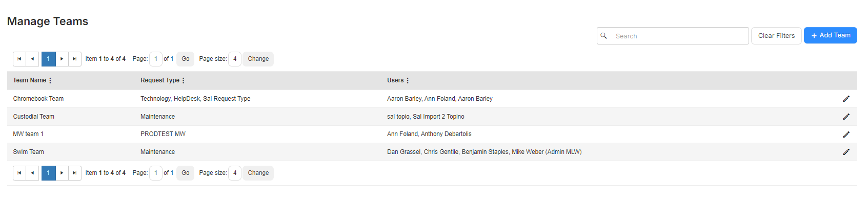
Task: Go to last page in bottom pager
Action: click(x=75, y=173)
